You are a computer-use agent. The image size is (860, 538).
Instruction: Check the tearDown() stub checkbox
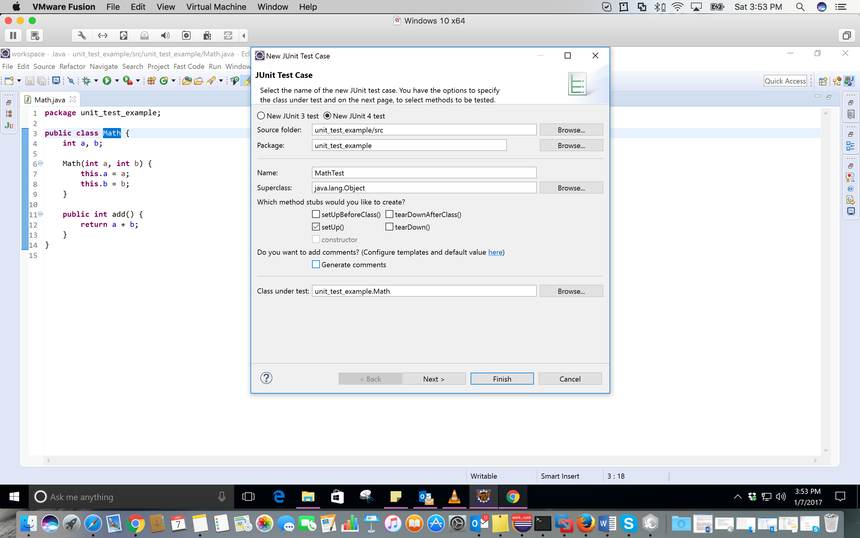pyautogui.click(x=389, y=227)
